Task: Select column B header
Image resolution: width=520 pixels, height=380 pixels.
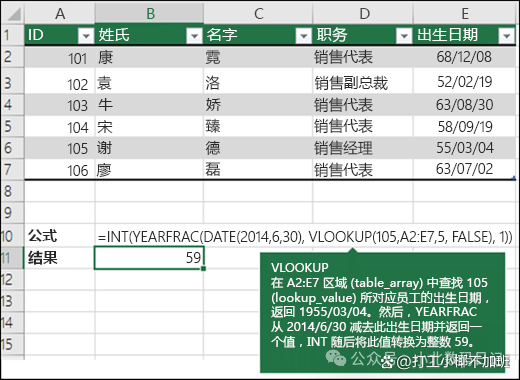Action: pyautogui.click(x=149, y=13)
